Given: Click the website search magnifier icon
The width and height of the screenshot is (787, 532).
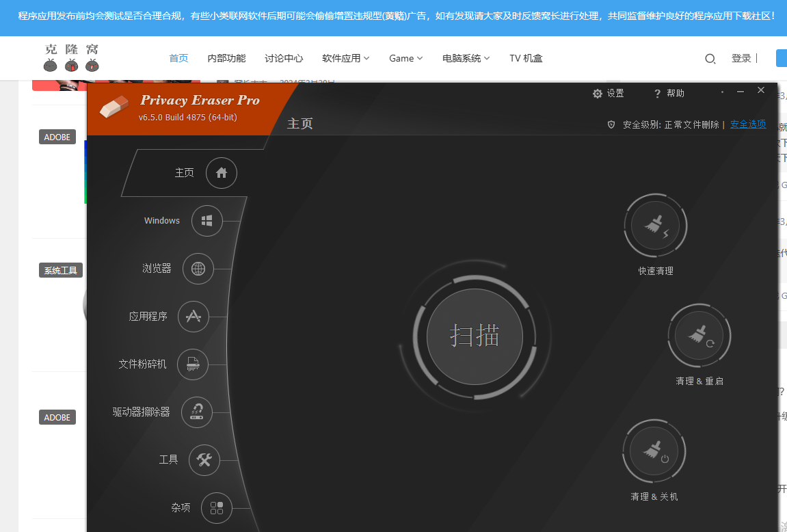Looking at the screenshot, I should 710,59.
